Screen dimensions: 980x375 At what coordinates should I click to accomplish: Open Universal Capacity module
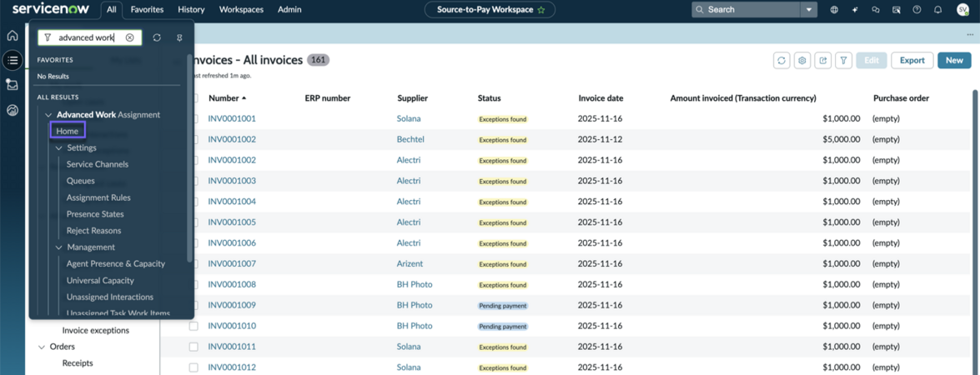click(x=100, y=281)
